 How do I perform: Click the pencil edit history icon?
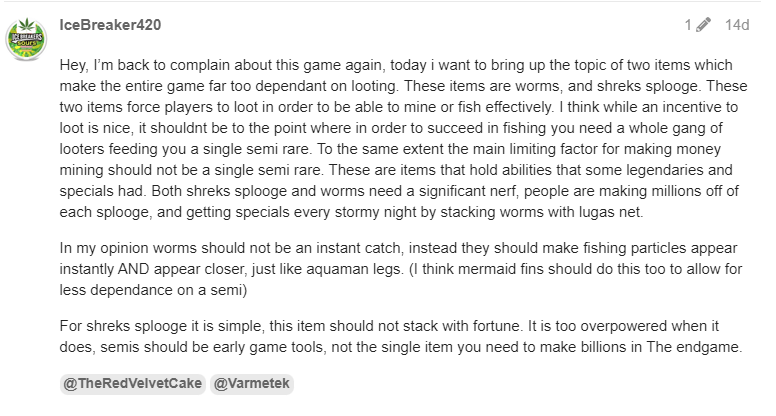coord(703,25)
